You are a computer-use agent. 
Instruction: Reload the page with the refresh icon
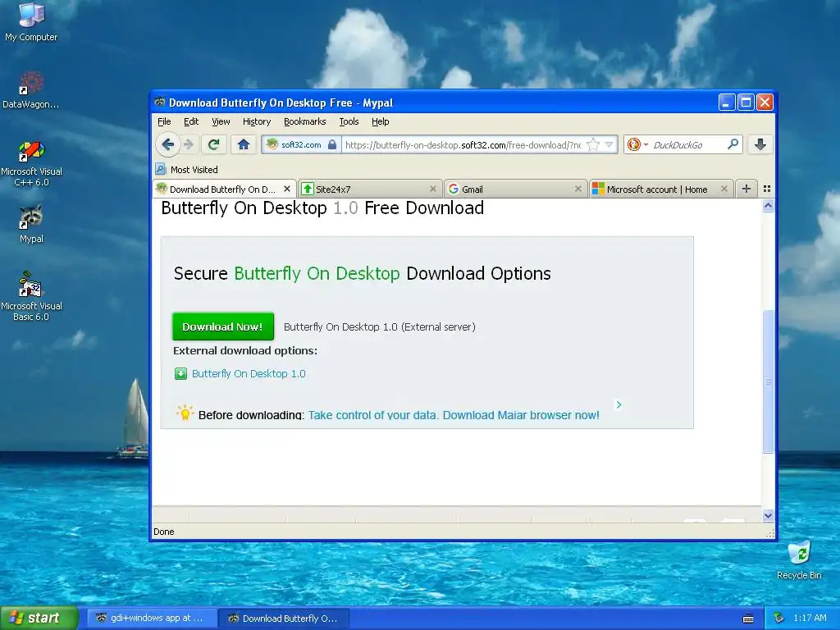coord(214,144)
